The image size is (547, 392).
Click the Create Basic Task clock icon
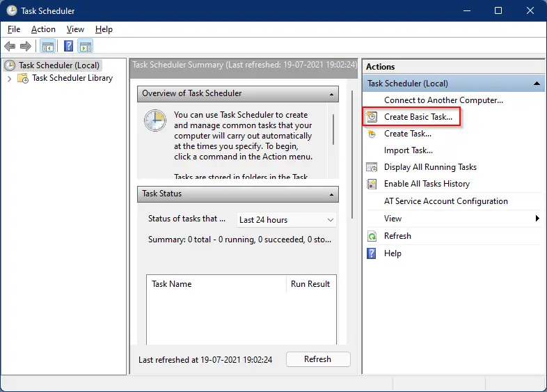tap(372, 117)
